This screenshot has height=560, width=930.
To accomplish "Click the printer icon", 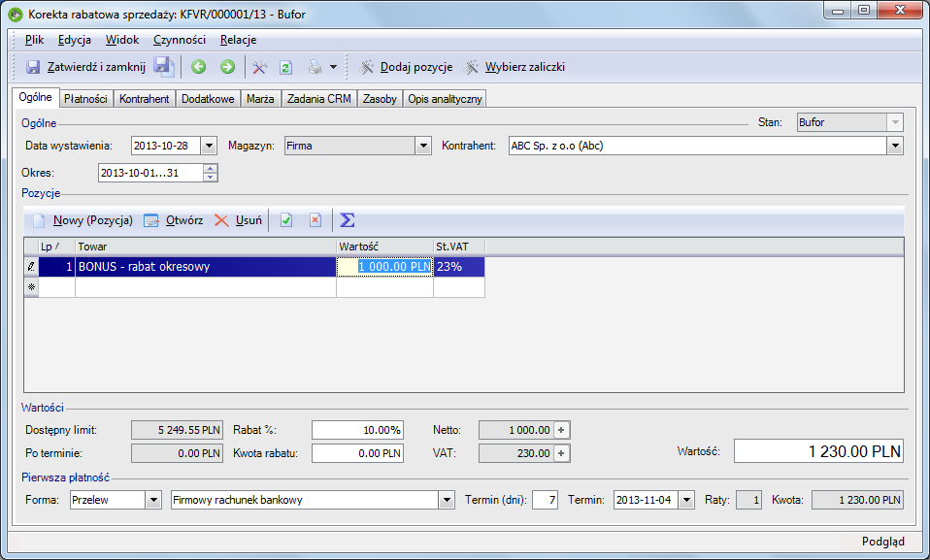I will [315, 67].
